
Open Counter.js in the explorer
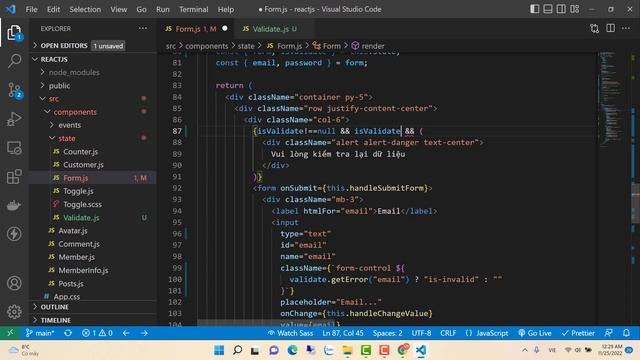80,151
